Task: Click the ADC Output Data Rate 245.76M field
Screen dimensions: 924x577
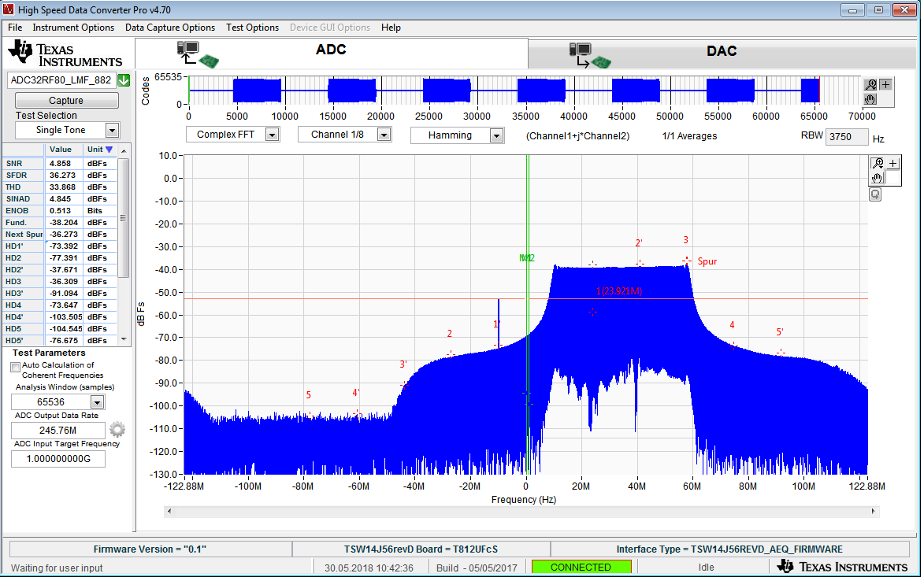Action: pyautogui.click(x=58, y=431)
